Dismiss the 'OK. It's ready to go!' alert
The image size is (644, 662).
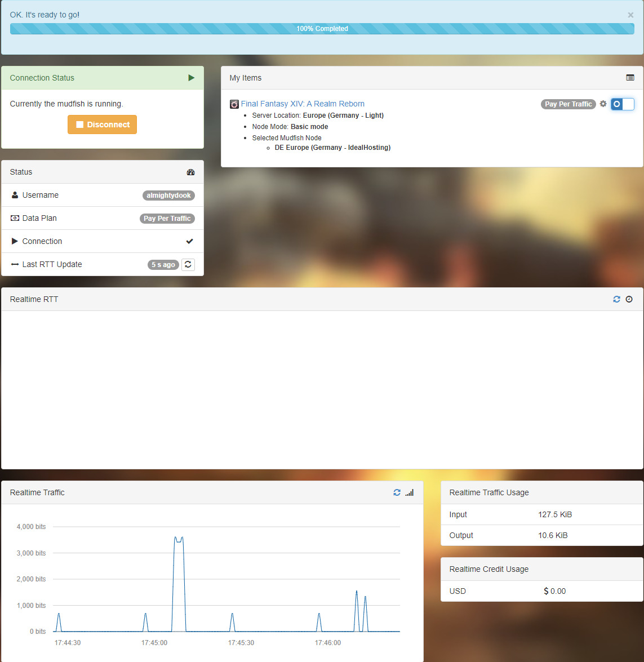[x=630, y=15]
